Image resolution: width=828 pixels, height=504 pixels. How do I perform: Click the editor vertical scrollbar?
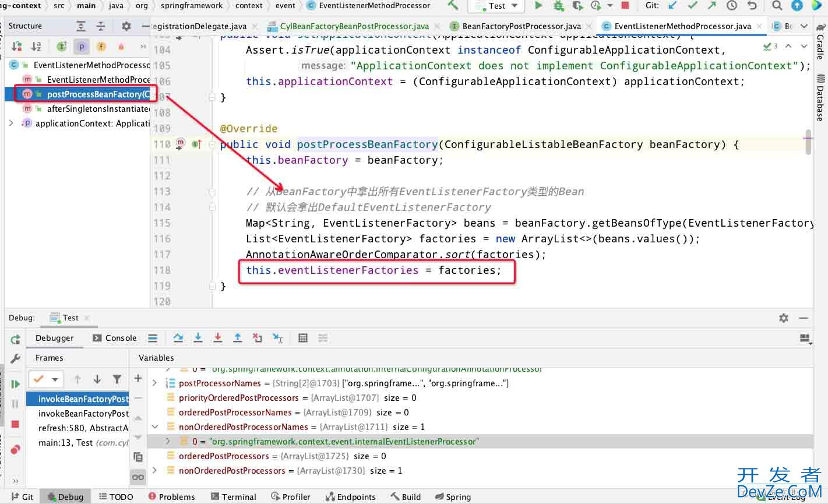click(x=808, y=142)
